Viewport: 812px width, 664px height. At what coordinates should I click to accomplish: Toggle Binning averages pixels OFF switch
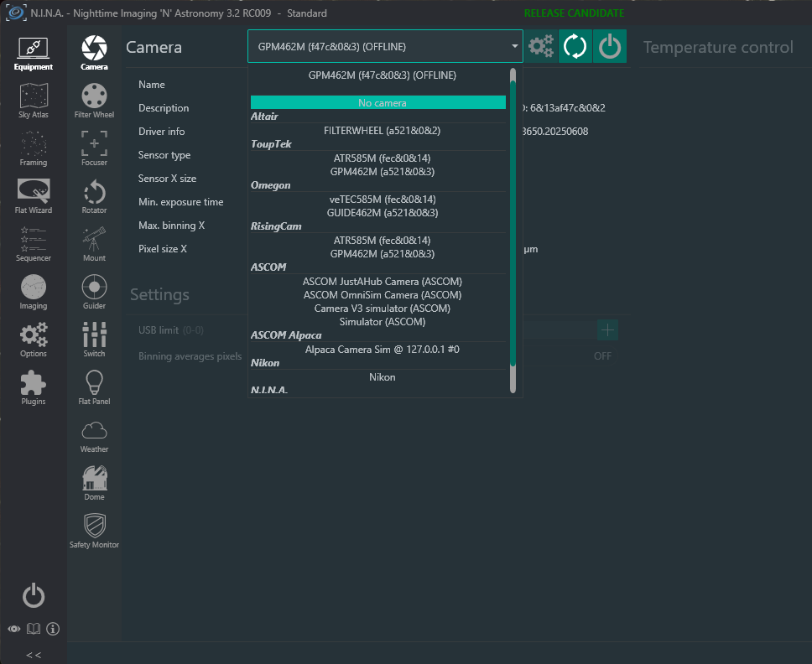point(603,356)
